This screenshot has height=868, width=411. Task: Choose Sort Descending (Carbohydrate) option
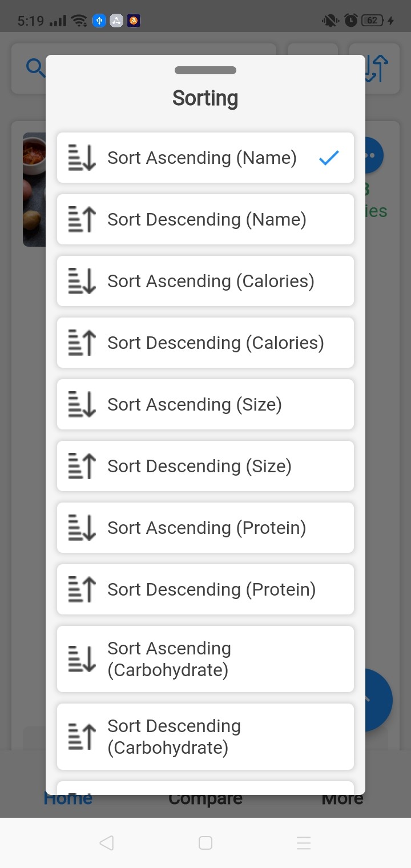[174, 737]
